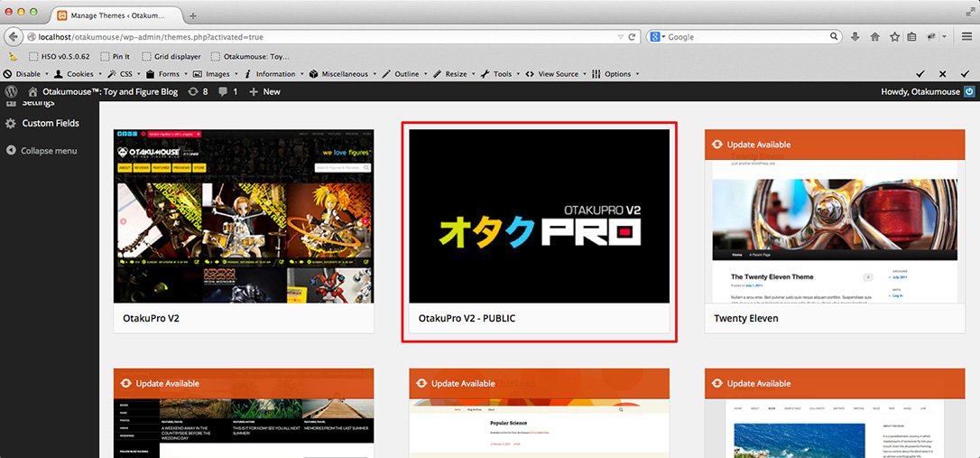Reload the page with the refresh icon
980x458 pixels.
coord(632,37)
